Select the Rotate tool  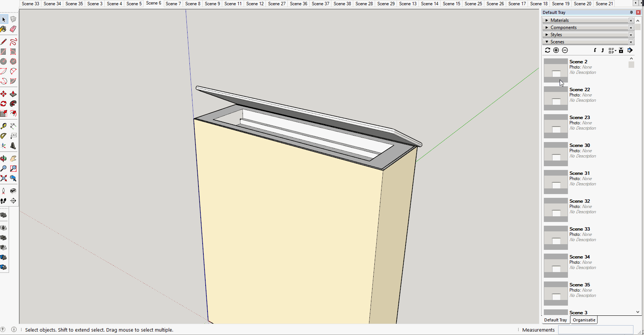(4, 104)
